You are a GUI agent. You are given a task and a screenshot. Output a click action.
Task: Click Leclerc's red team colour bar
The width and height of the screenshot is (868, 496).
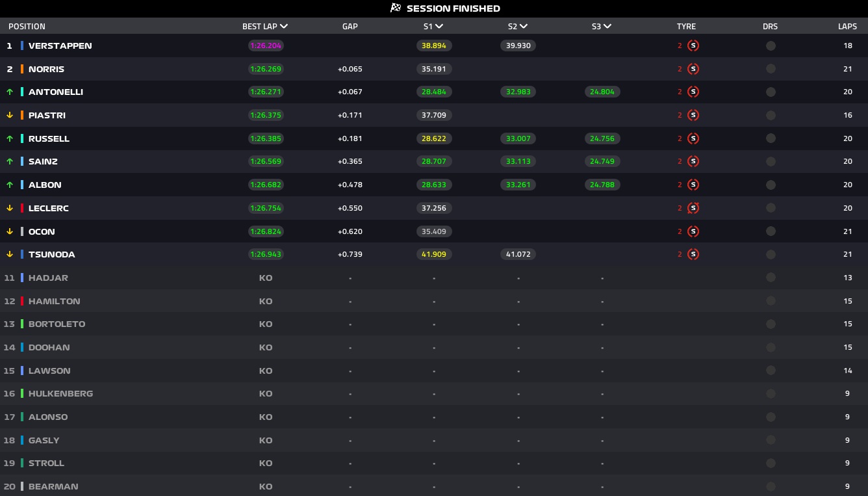[x=22, y=208]
